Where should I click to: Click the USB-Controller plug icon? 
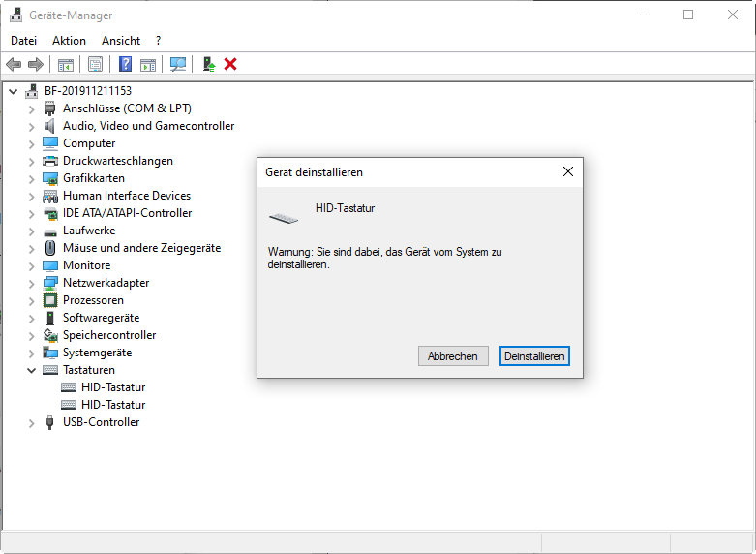pyautogui.click(x=50, y=421)
